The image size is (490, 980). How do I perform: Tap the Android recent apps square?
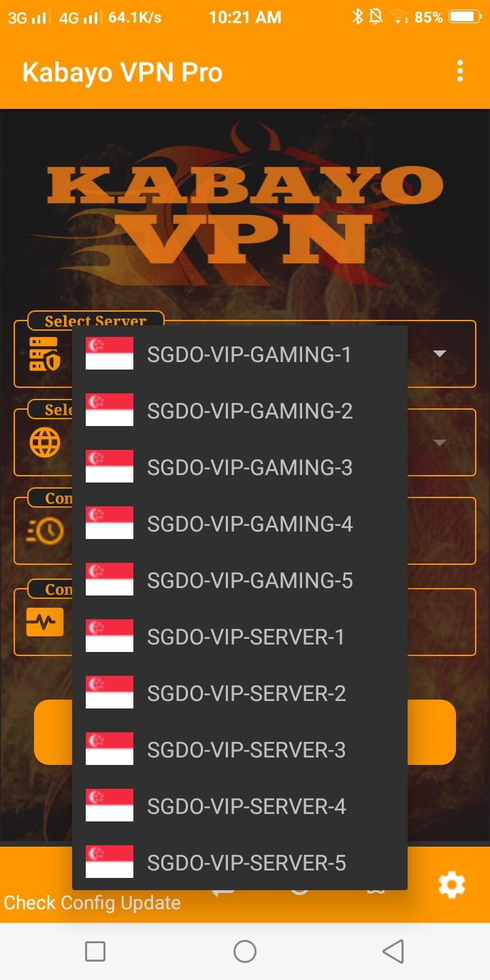pos(95,951)
